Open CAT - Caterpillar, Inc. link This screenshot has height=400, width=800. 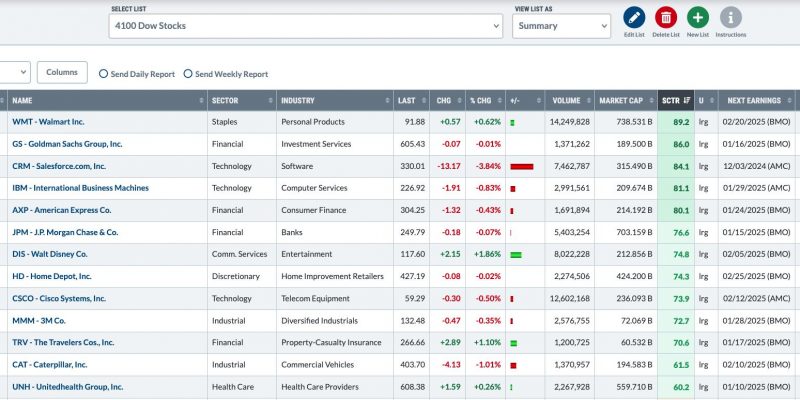(50, 365)
